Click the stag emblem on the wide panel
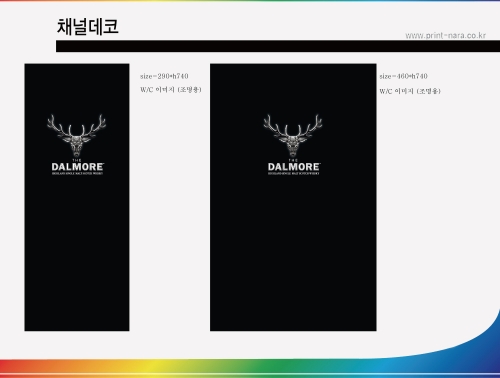Viewport: 500px width, 378px height. 293,135
